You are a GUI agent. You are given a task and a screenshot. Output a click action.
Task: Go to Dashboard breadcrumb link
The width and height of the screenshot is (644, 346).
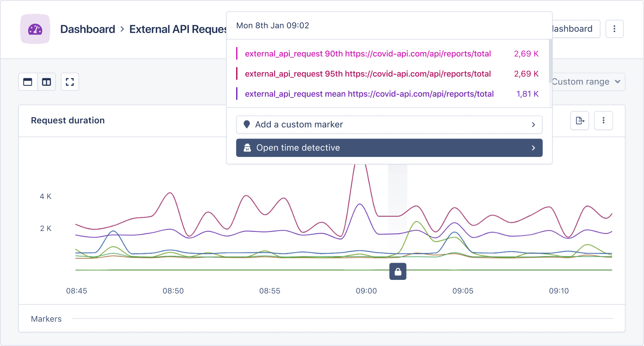pos(88,29)
